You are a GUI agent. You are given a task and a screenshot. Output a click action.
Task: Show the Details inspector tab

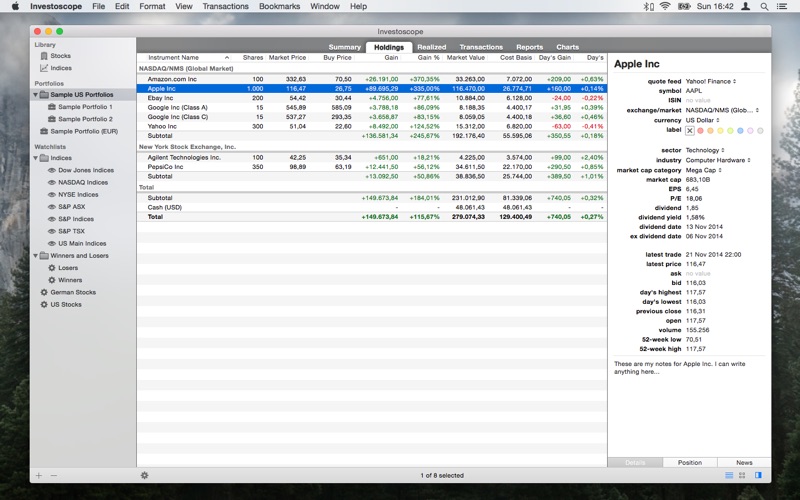point(635,462)
